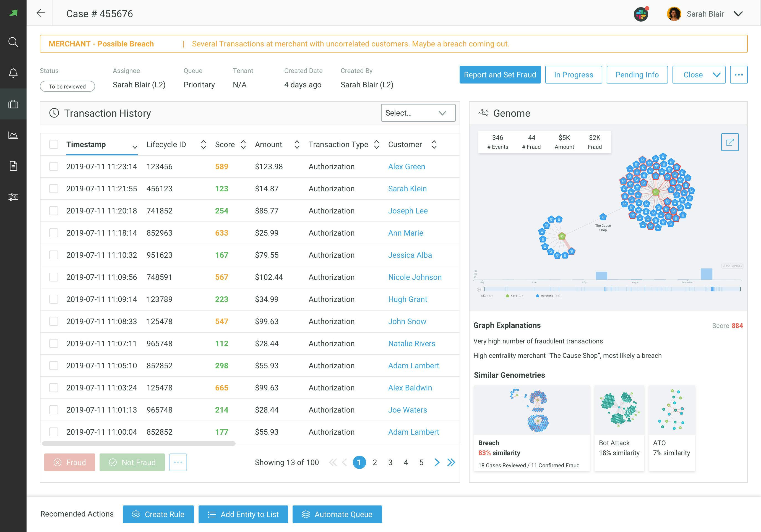Image resolution: width=761 pixels, height=532 pixels.
Task: Go to page 3 of transactions
Action: [390, 462]
